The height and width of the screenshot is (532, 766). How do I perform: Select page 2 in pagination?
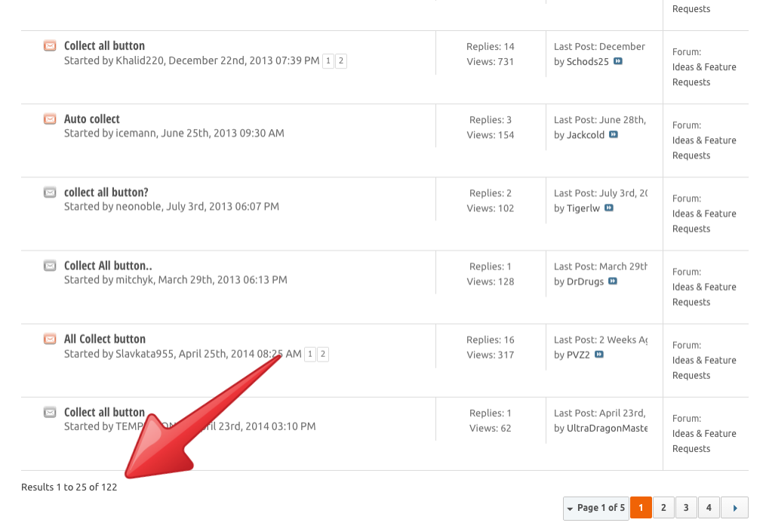point(663,508)
